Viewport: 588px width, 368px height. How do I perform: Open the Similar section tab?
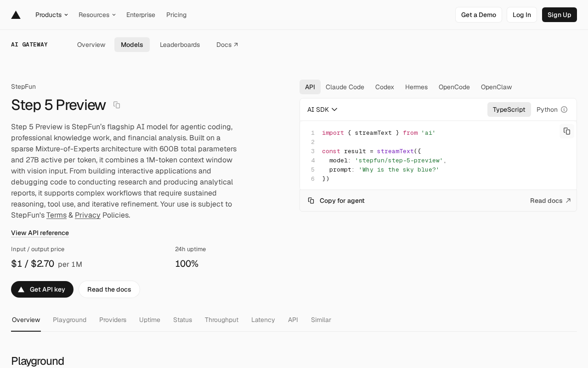pyautogui.click(x=321, y=320)
